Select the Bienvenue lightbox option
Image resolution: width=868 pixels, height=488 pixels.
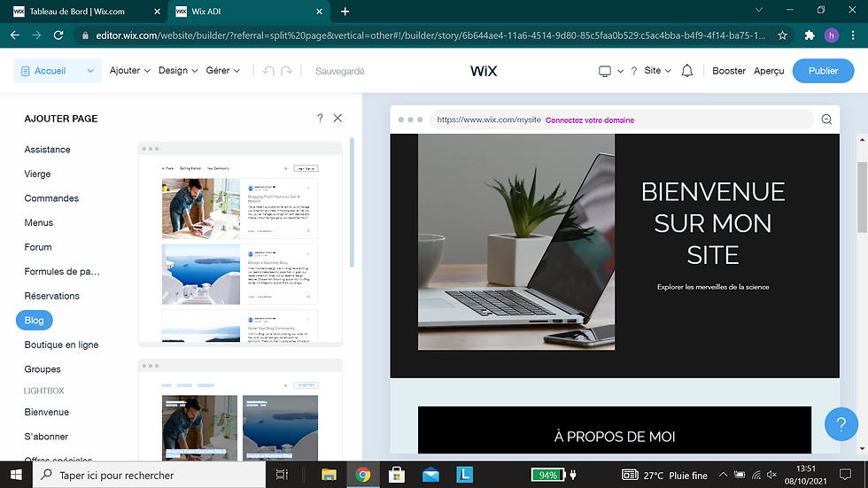click(46, 412)
